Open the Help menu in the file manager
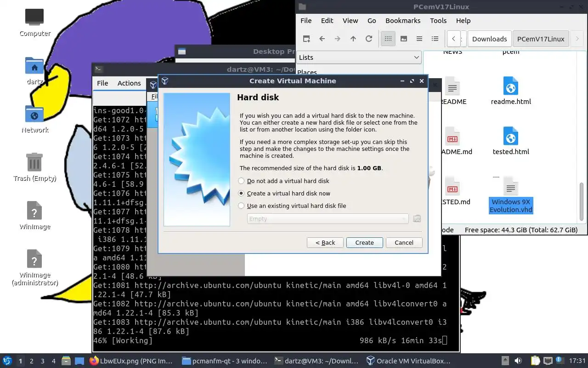 [x=463, y=21]
